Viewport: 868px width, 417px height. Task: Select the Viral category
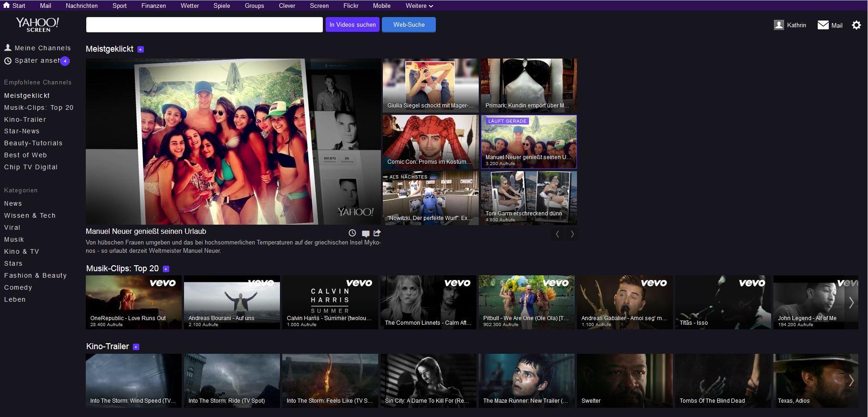coord(12,227)
